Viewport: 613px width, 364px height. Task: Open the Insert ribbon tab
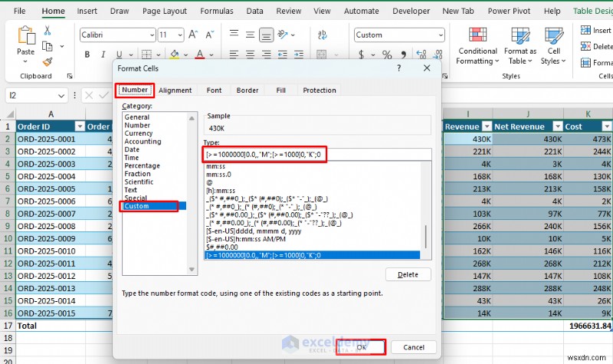[87, 11]
